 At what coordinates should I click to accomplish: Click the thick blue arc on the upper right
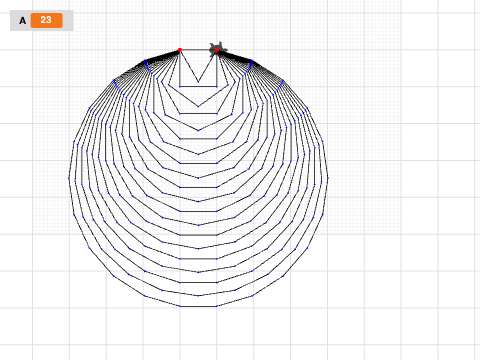[x=249, y=67]
